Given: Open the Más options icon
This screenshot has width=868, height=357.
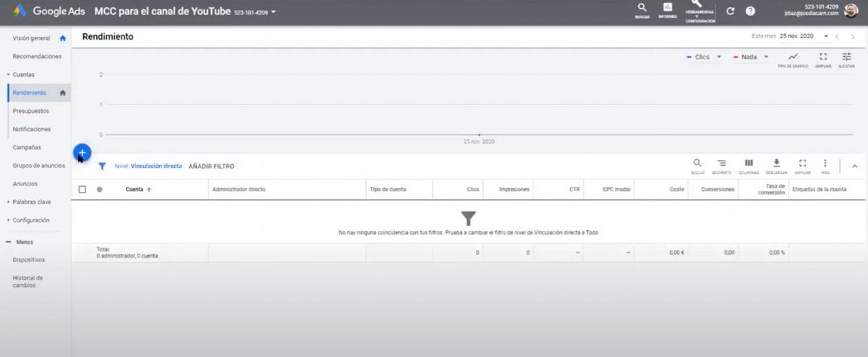Looking at the screenshot, I should click(x=825, y=167).
